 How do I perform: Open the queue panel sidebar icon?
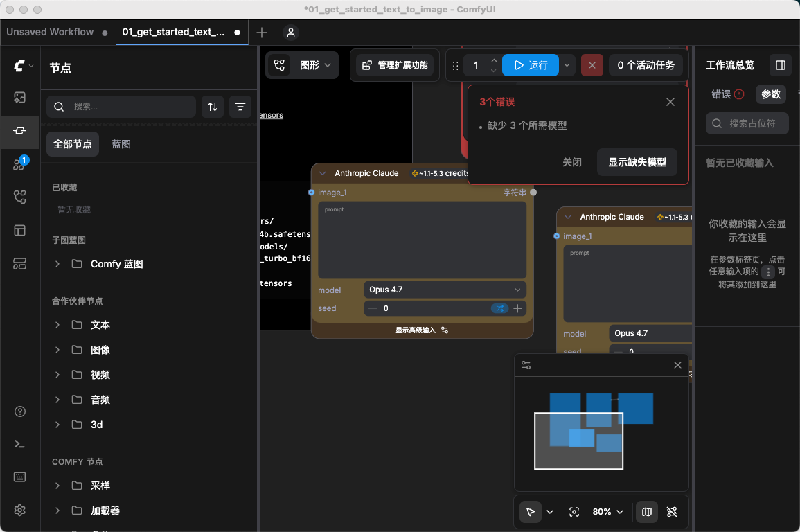[20, 264]
